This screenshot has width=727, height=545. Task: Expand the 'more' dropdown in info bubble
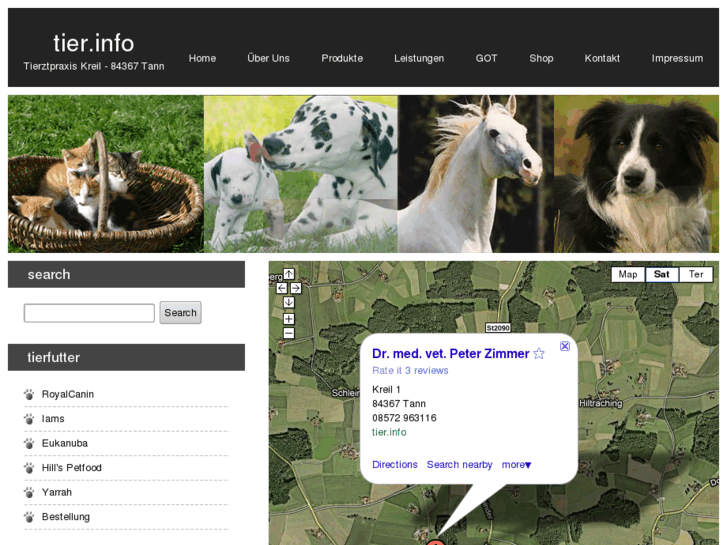[x=517, y=465]
